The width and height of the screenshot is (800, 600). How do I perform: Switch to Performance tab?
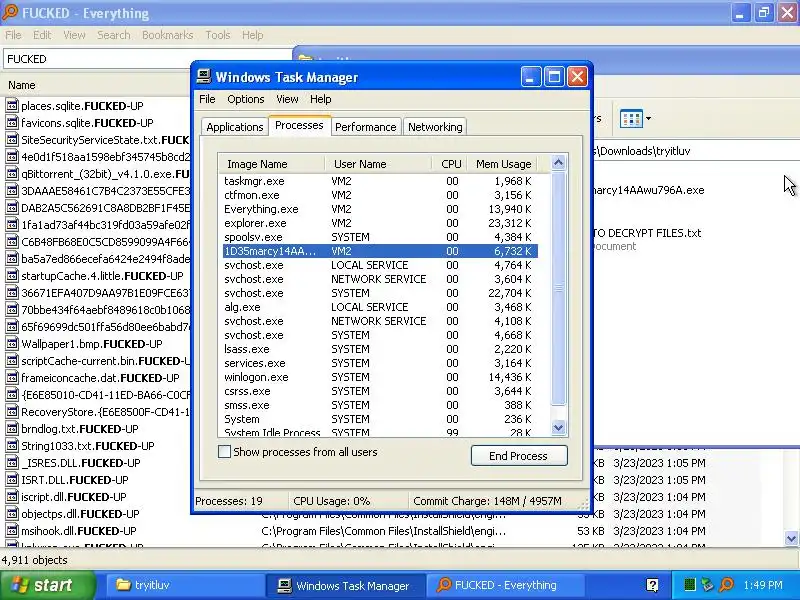(x=365, y=127)
